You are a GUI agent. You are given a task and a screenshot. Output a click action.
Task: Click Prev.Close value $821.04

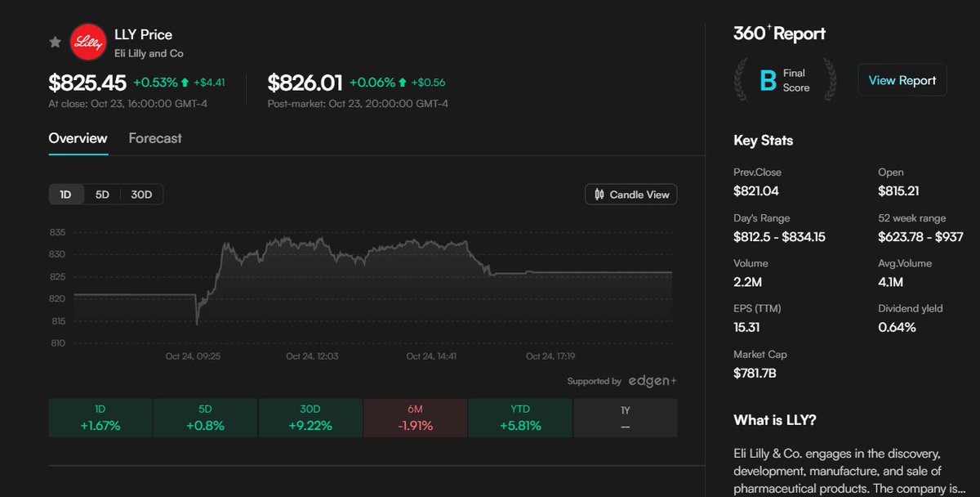click(x=757, y=191)
